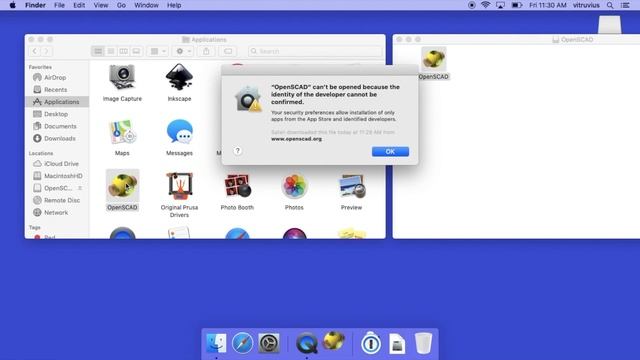Click the Share toolbar button
The width and height of the screenshot is (640, 360).
206,51
